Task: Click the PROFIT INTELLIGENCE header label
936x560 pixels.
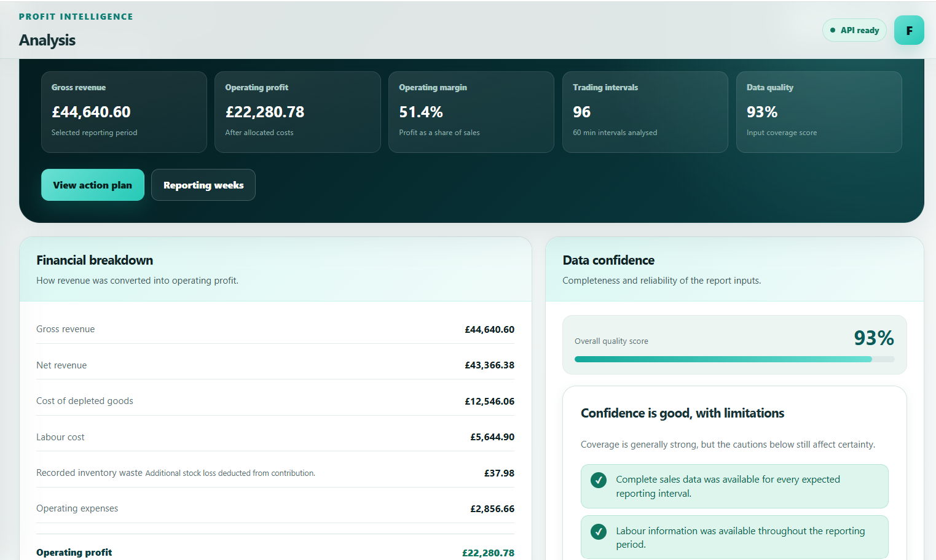Action: click(x=76, y=17)
